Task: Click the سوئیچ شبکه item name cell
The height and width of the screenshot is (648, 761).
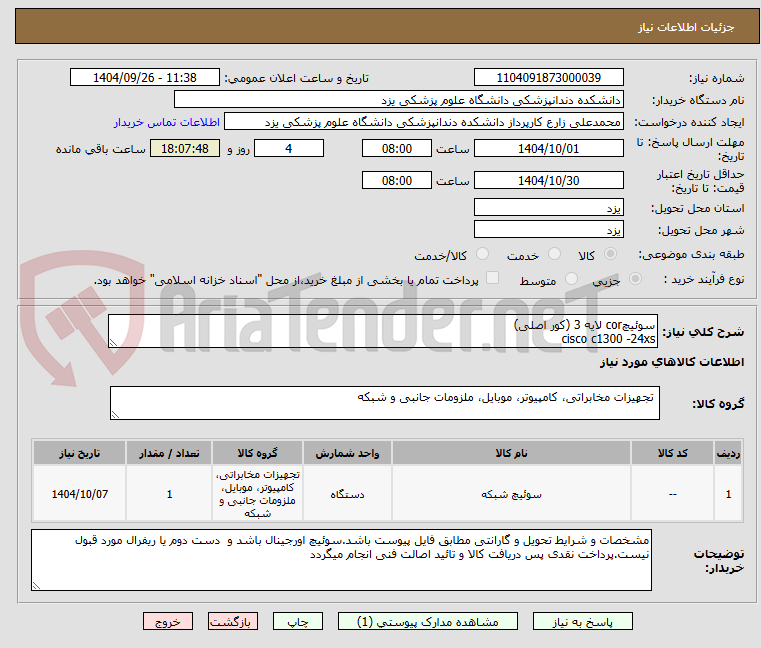Action: click(x=511, y=494)
